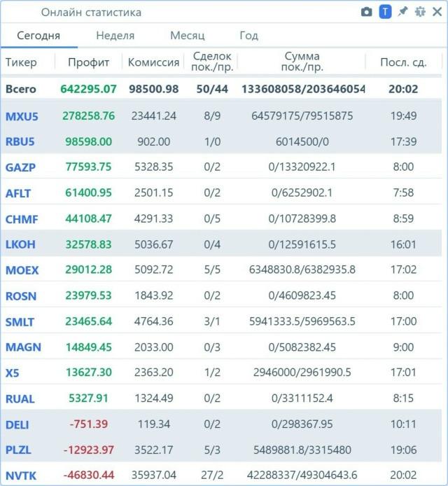Open the Месяц tab
The image size is (448, 486).
coord(188,36)
